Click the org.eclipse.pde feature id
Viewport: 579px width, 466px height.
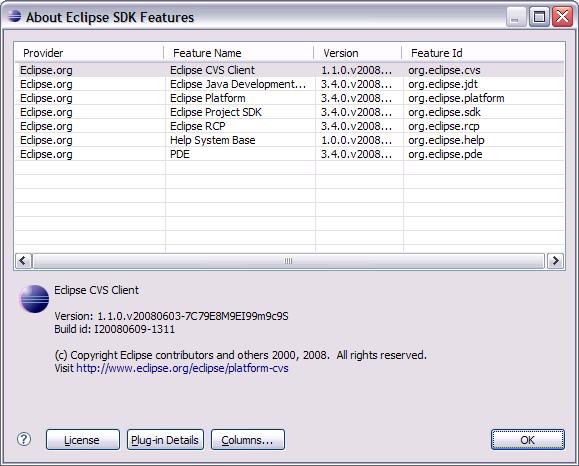(x=445, y=154)
